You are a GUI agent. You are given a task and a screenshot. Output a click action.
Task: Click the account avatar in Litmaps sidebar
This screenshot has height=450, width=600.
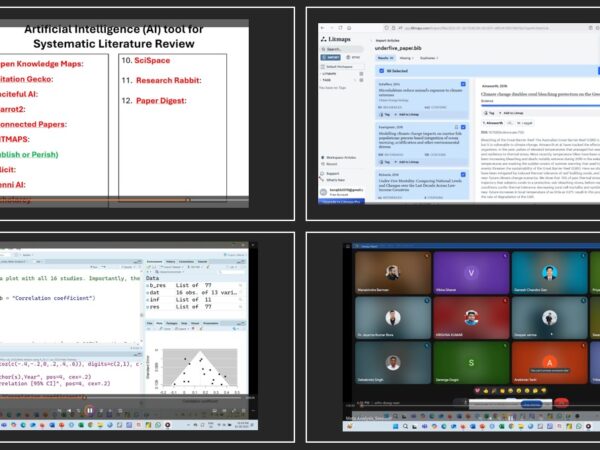pyautogui.click(x=324, y=192)
